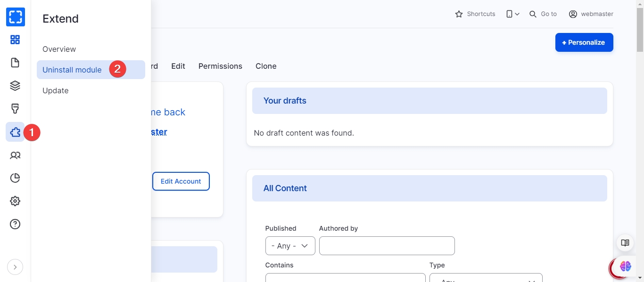Expand the device preview dropdown
This screenshot has height=282, width=644.
tap(512, 14)
